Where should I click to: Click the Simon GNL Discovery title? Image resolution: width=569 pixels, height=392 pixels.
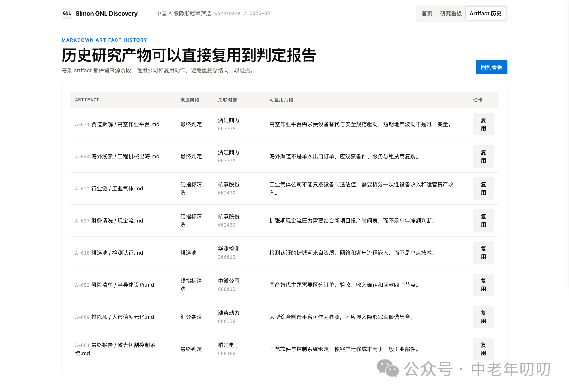(x=106, y=14)
